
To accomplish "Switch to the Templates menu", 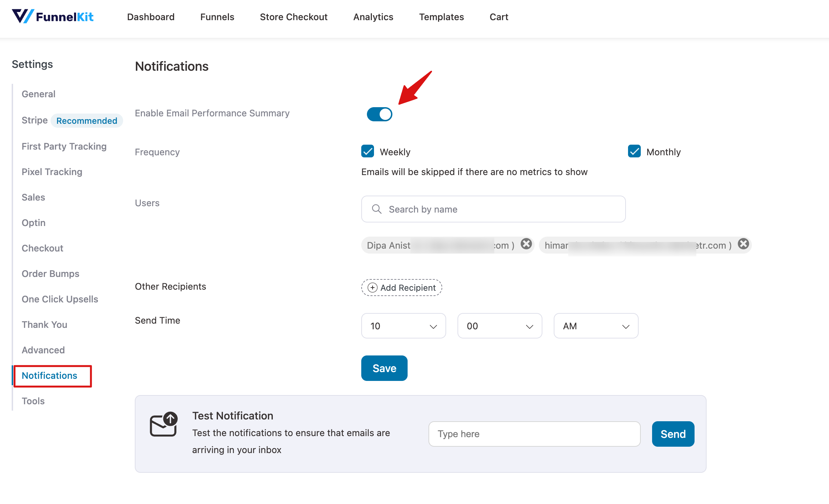I will (x=441, y=17).
